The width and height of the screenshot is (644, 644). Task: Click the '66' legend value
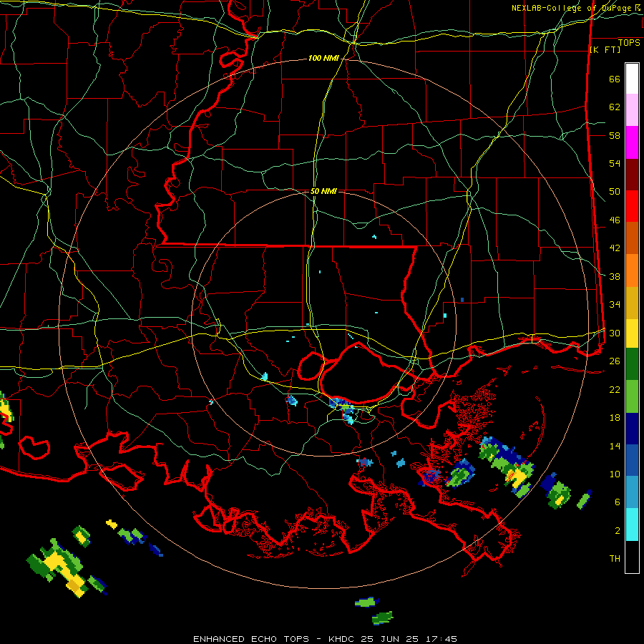[x=615, y=79]
